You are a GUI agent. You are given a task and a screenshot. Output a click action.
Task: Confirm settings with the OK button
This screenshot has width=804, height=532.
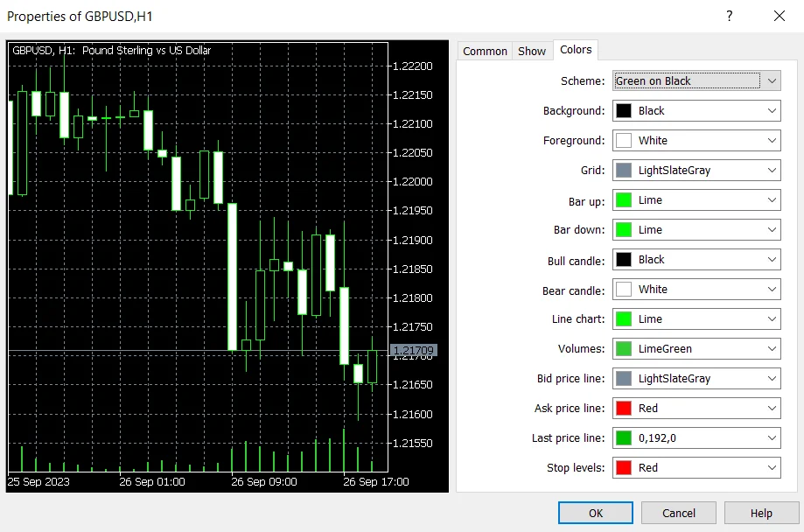595,513
